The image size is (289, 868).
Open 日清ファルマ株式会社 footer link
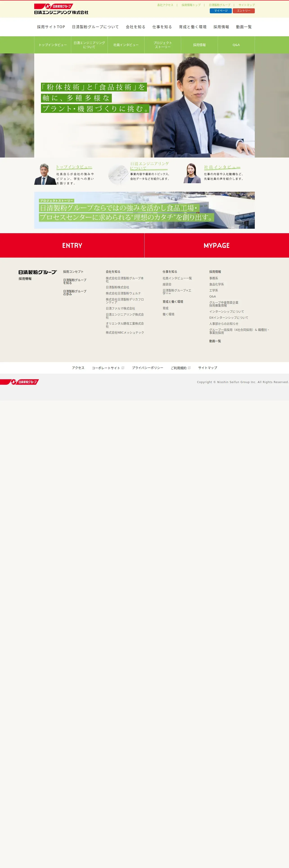tap(120, 308)
